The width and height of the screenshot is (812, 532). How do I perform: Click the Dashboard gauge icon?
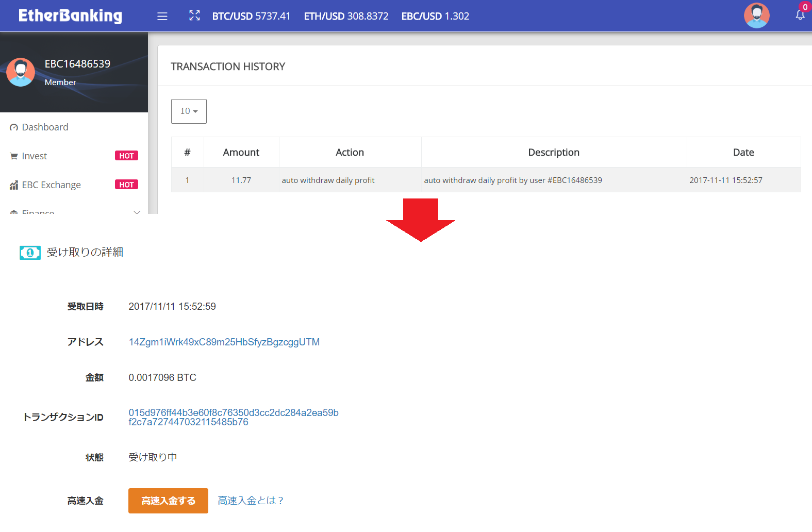coord(14,127)
